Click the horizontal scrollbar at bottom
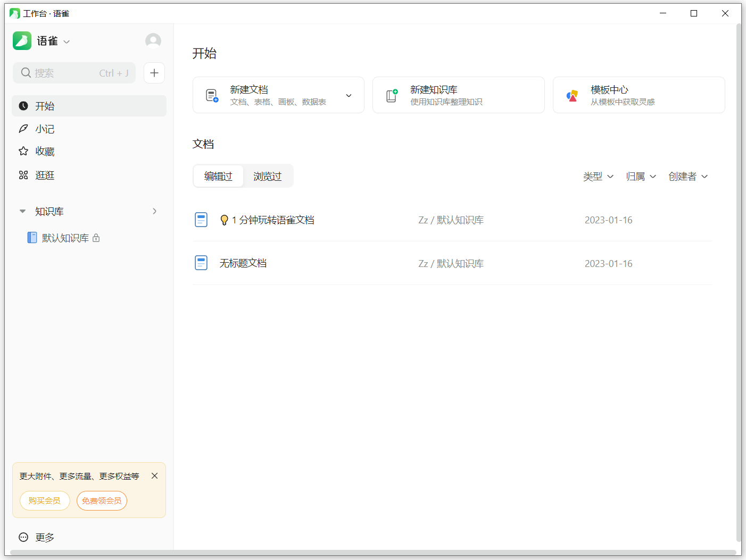This screenshot has height=560, width=746. click(x=374, y=553)
